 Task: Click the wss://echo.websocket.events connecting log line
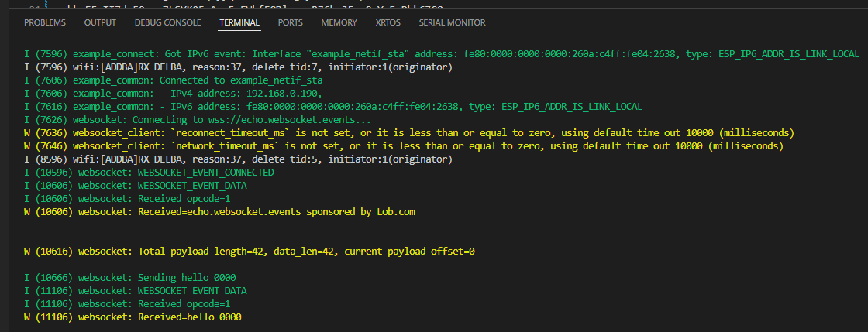[x=197, y=120]
